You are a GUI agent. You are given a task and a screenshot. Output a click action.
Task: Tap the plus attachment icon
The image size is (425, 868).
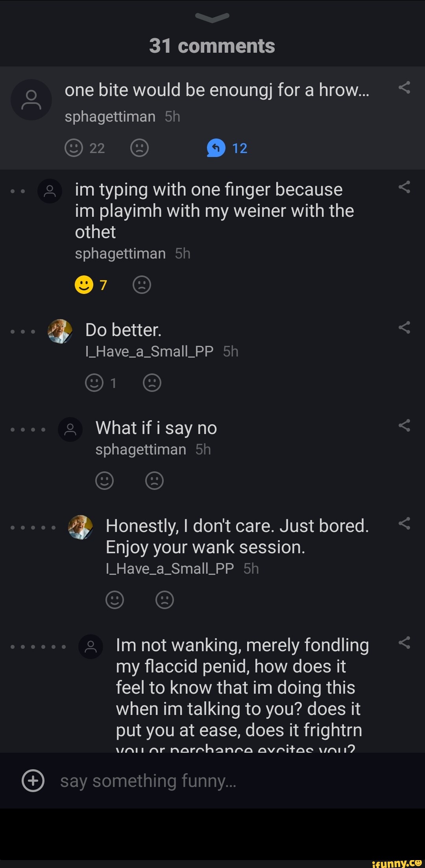point(33,780)
